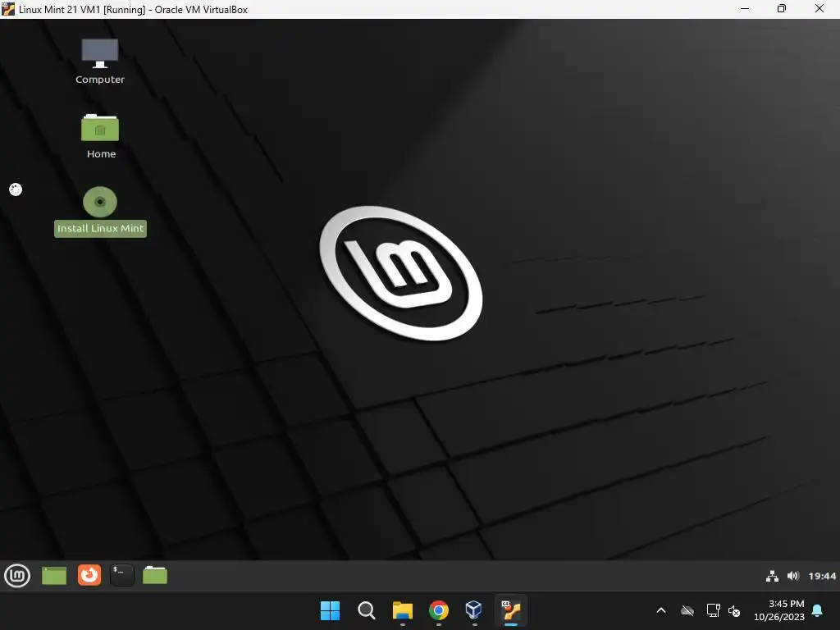
Task: Click the VirtualBox window title bar icon
Action: (8, 9)
